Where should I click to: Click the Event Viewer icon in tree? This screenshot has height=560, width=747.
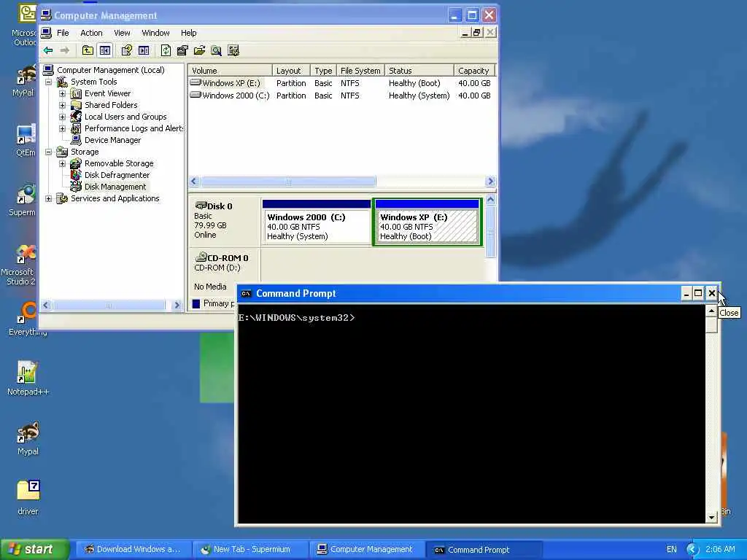tap(76, 93)
